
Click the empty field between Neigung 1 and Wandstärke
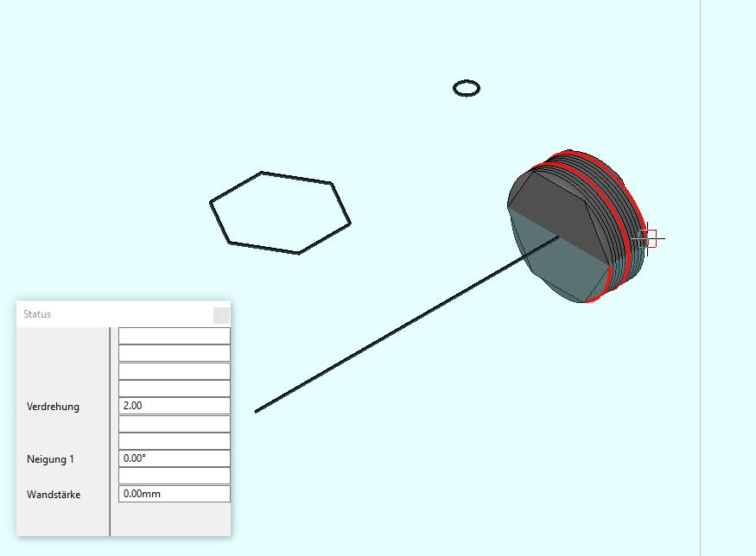click(174, 476)
